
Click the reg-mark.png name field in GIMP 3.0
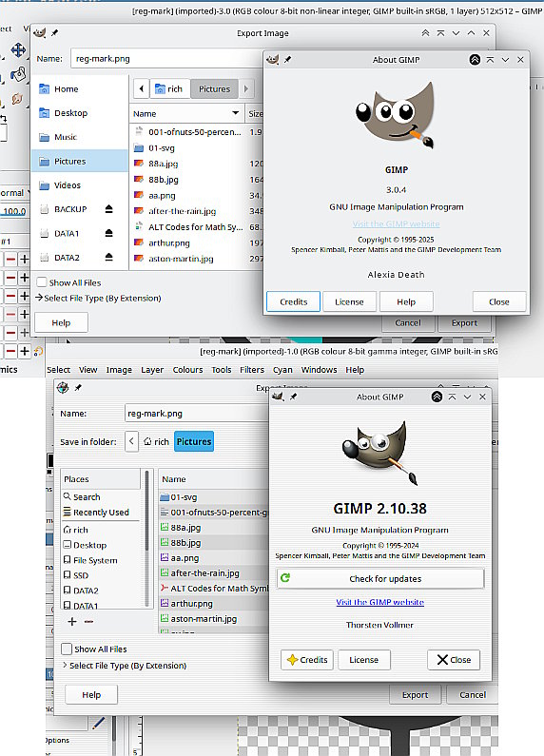[167, 58]
